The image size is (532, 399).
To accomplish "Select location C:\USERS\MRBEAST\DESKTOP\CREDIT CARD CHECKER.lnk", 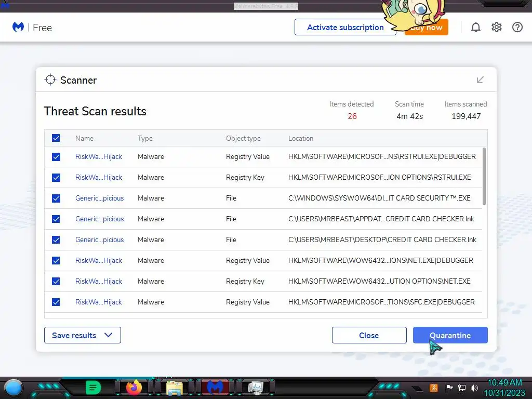I will pos(382,240).
